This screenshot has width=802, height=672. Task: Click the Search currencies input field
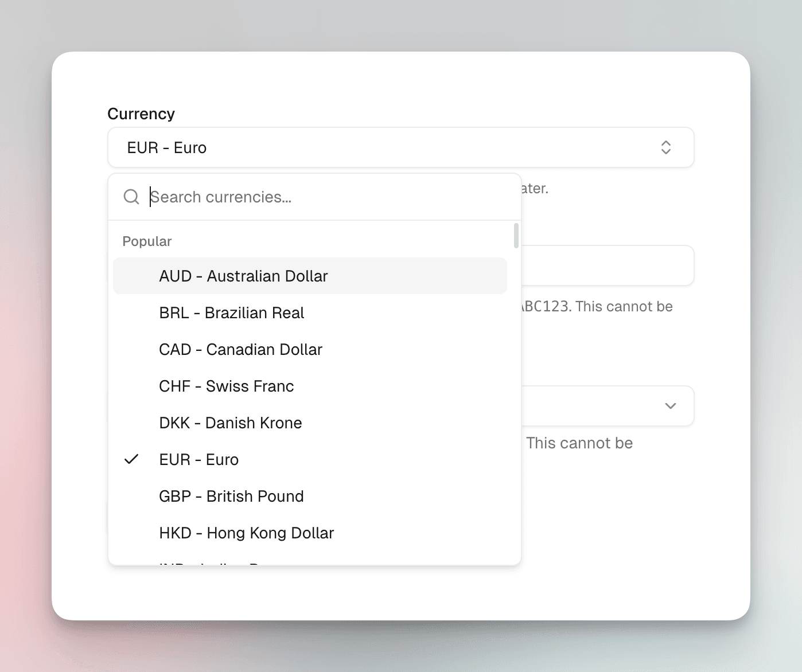pos(287,197)
